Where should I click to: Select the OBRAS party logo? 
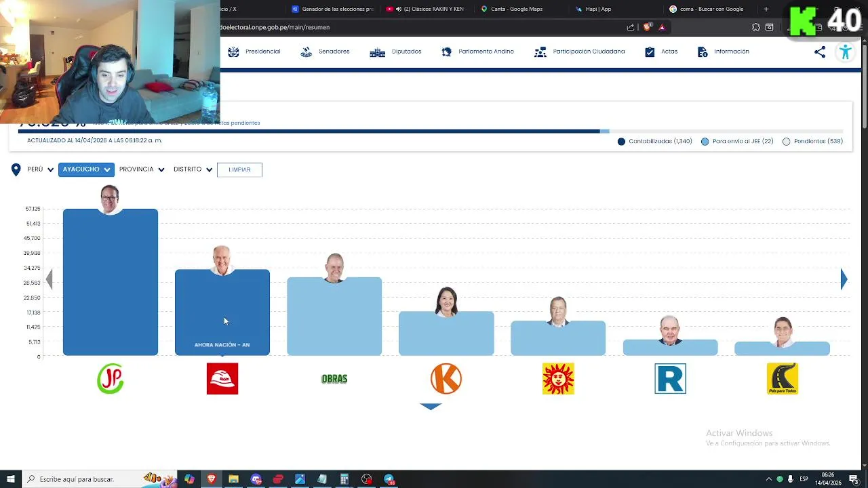[334, 379]
